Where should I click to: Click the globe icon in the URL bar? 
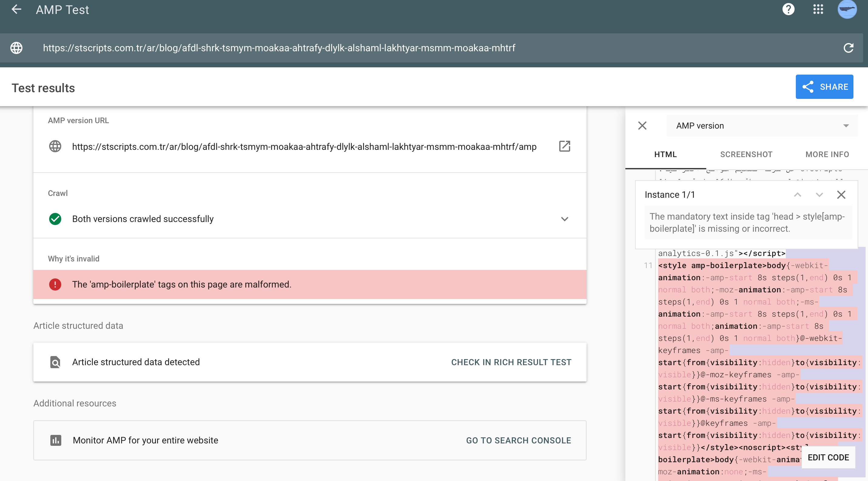16,48
